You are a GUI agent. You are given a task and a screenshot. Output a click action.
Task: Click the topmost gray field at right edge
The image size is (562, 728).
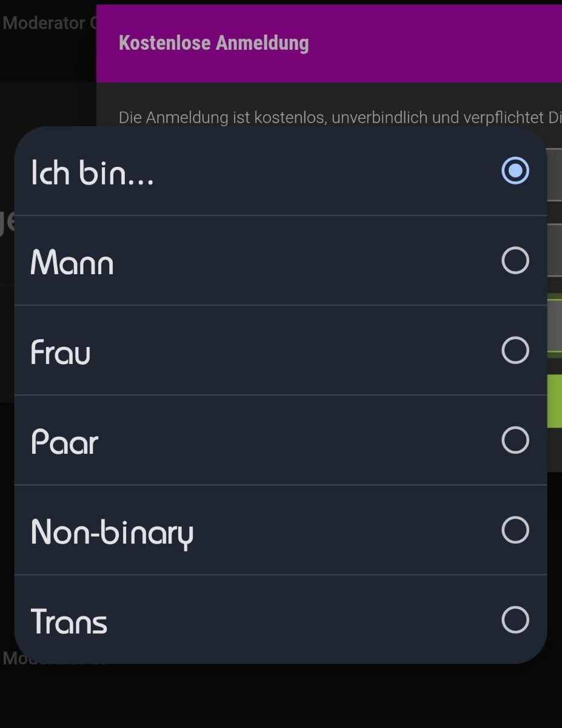point(554,175)
